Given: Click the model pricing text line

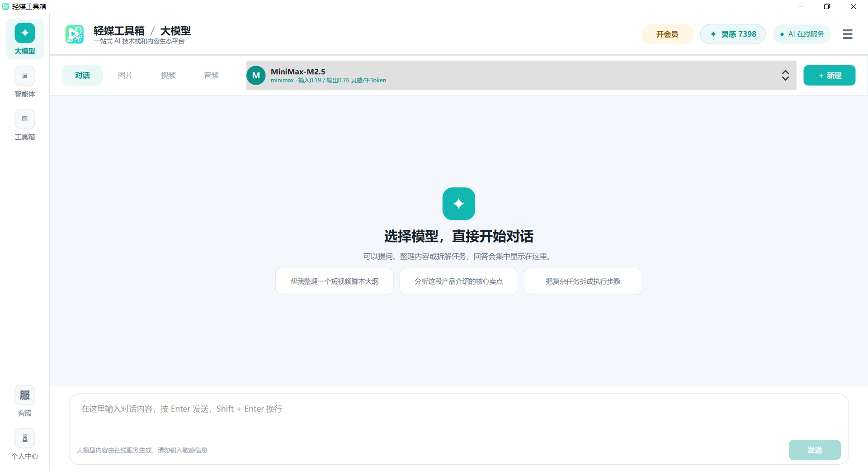Looking at the screenshot, I should (x=329, y=81).
